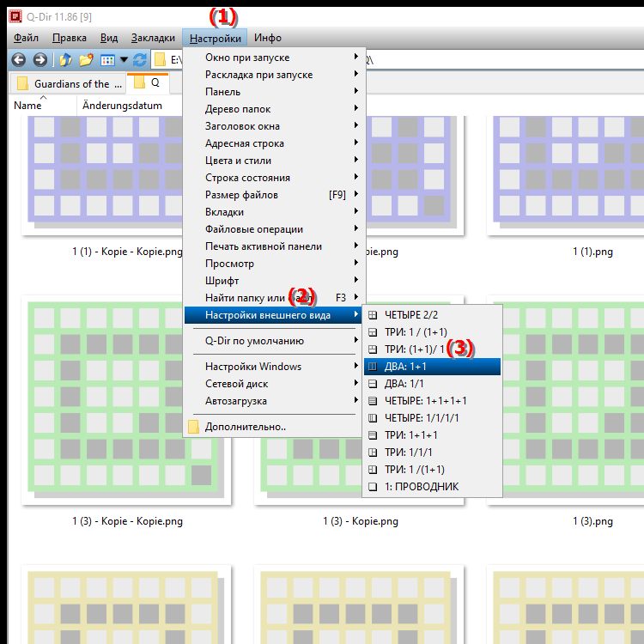The image size is (644, 644).
Task: Click the ДВА: 1/1 layout icon
Action: 373,384
